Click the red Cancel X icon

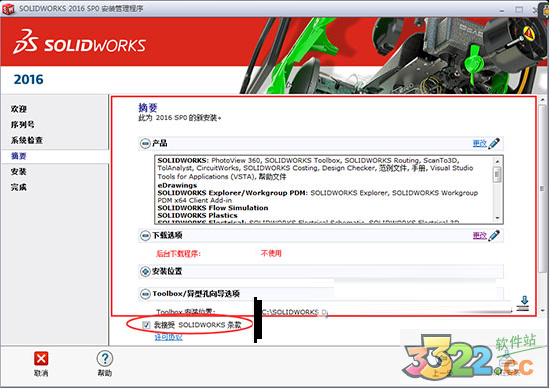[41, 359]
